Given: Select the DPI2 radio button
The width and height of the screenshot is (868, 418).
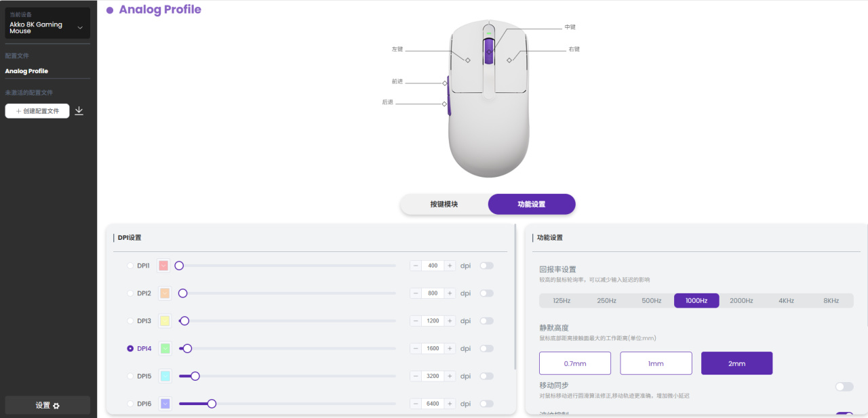Looking at the screenshot, I should pyautogui.click(x=130, y=293).
